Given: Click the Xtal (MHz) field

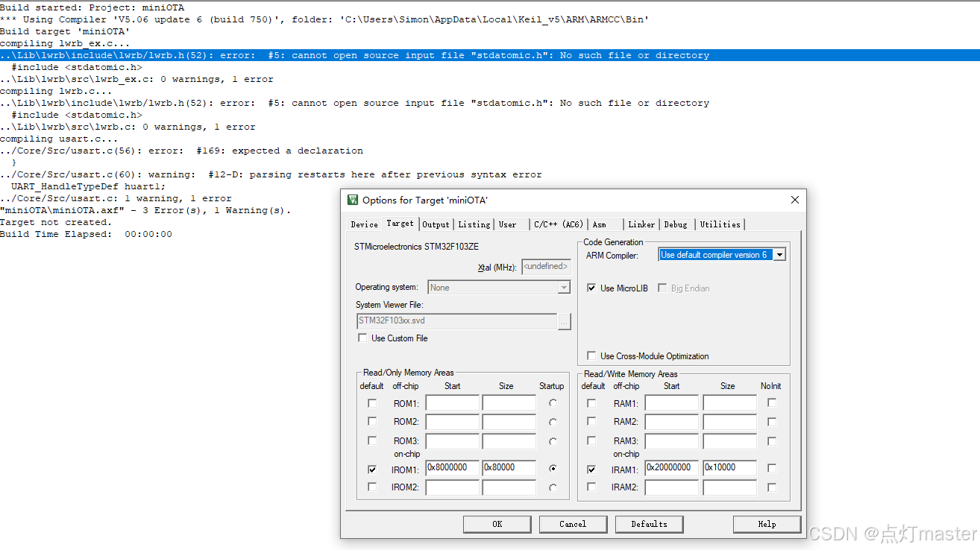Looking at the screenshot, I should tap(546, 266).
